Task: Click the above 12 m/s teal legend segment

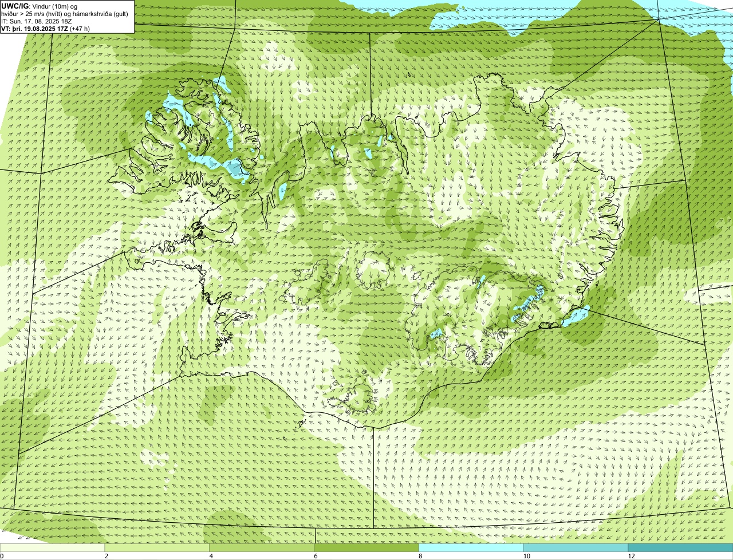Action: (x=680, y=547)
